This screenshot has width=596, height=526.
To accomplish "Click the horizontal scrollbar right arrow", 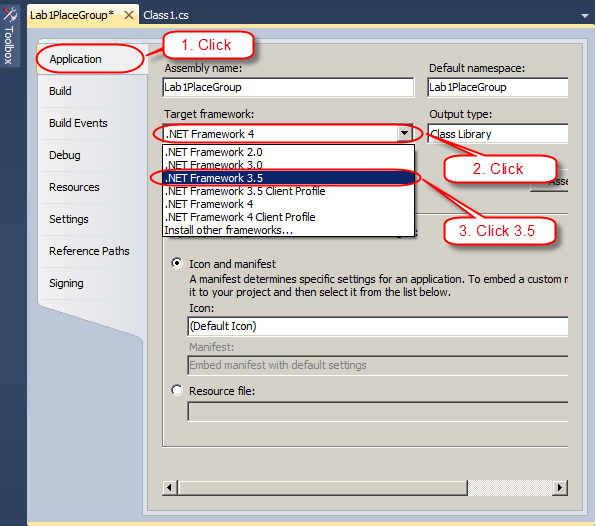I will [x=560, y=488].
